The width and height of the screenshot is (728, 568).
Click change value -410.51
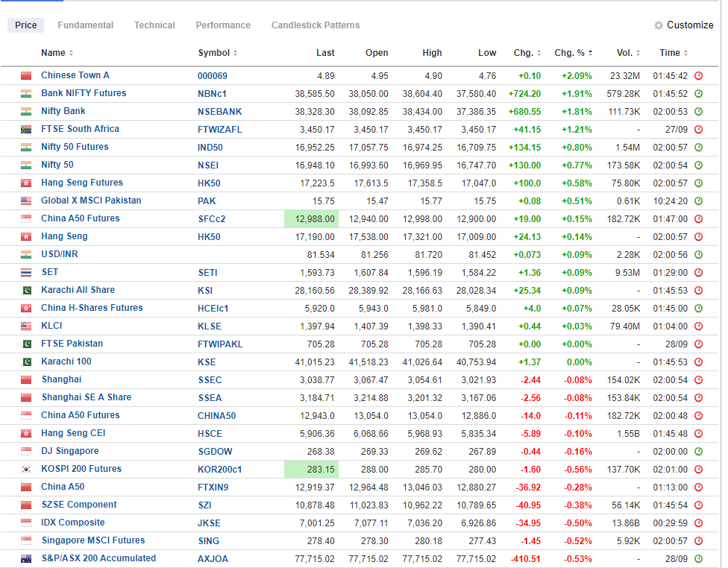(x=526, y=559)
